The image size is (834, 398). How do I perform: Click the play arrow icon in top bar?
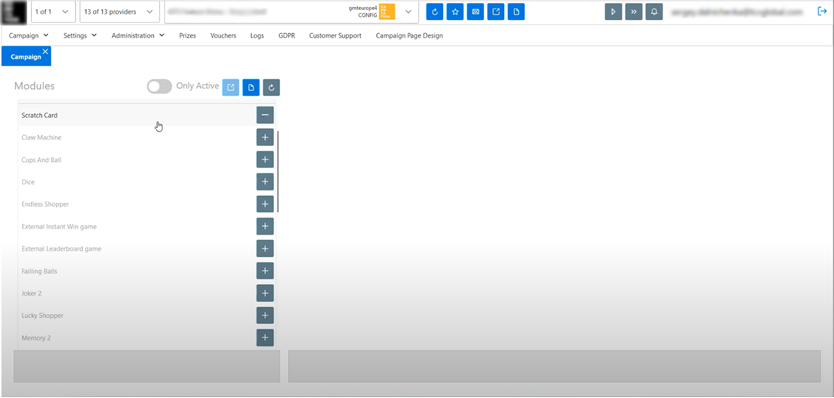click(x=613, y=12)
